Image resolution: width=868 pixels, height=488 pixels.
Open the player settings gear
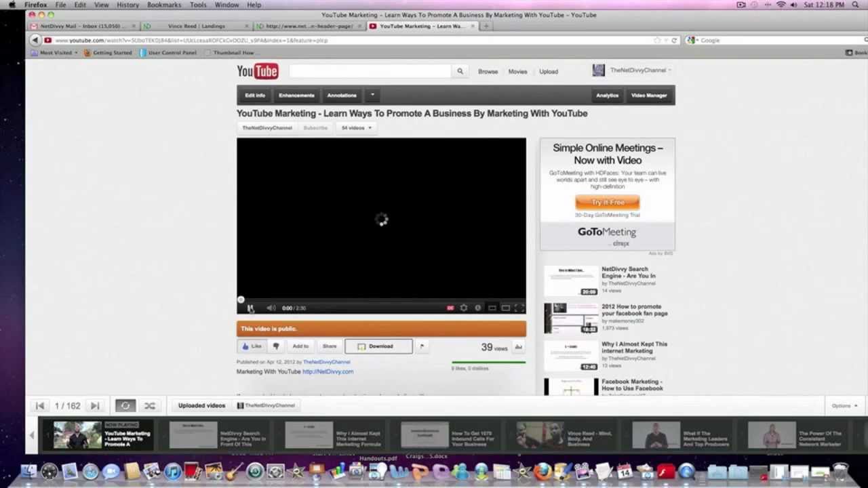click(x=464, y=308)
